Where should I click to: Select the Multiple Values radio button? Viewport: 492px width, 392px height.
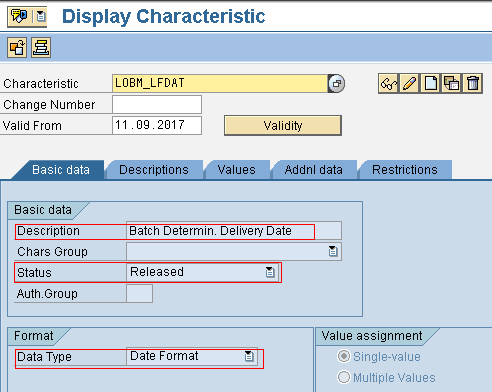(344, 377)
